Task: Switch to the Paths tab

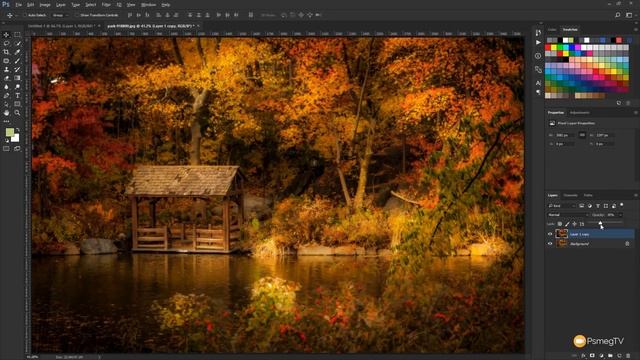Action: (x=588, y=196)
